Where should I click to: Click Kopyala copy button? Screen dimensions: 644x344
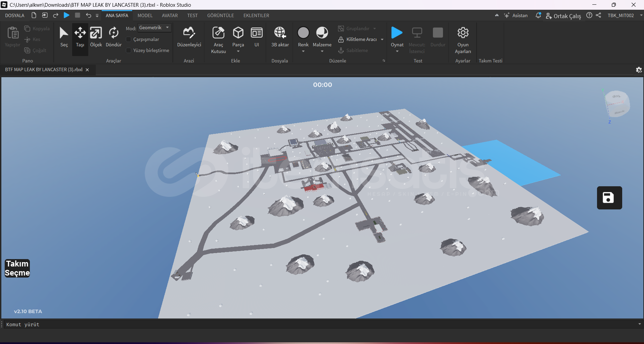37,29
